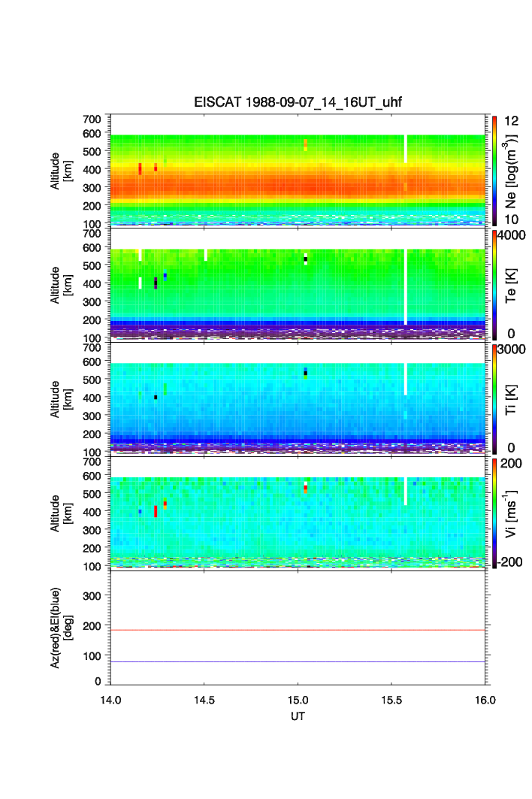Click the 14.0 tick label on UT axis
Screen dimensions: 532x799
(111, 701)
